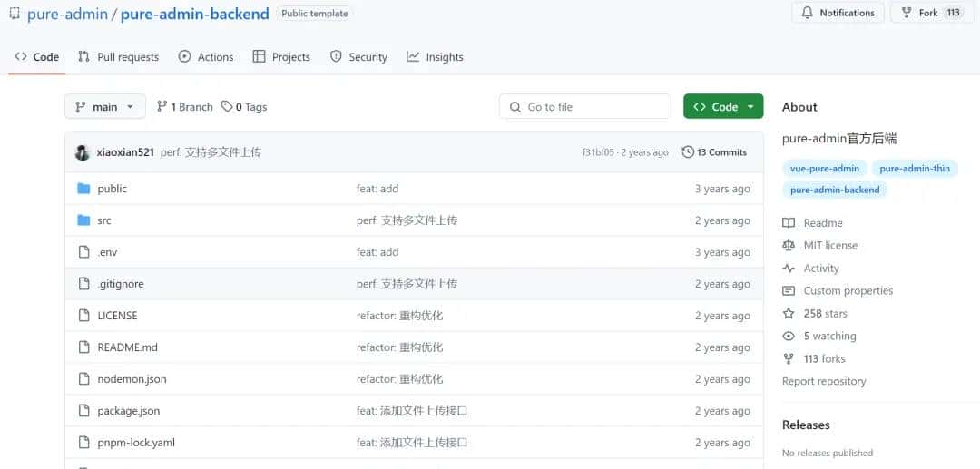The width and height of the screenshot is (980, 469).
Task: Open the public row commit message feat: add
Action: pos(377,189)
